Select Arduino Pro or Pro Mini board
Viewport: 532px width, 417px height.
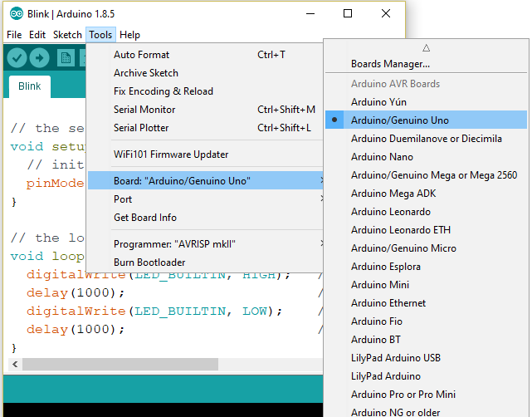tap(426, 395)
